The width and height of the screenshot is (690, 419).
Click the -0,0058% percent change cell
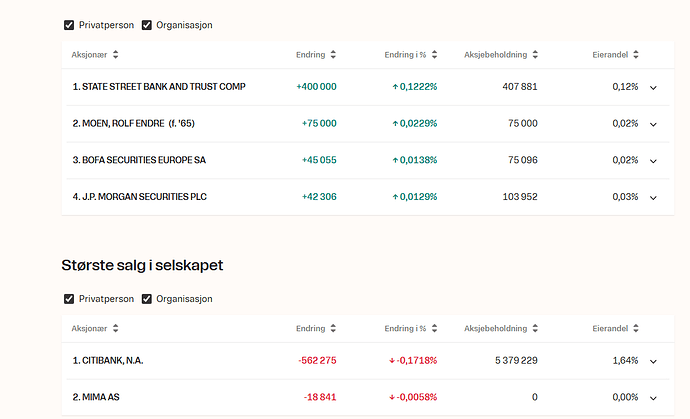pyautogui.click(x=413, y=397)
